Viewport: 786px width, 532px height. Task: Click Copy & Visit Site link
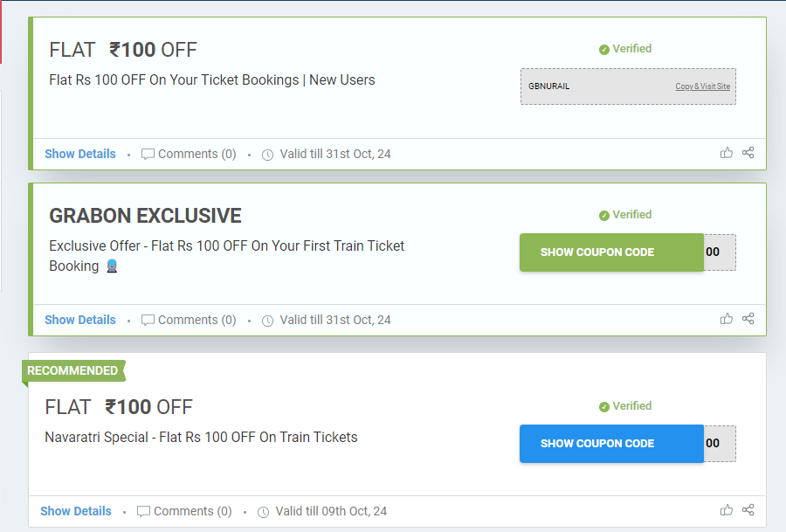point(702,86)
